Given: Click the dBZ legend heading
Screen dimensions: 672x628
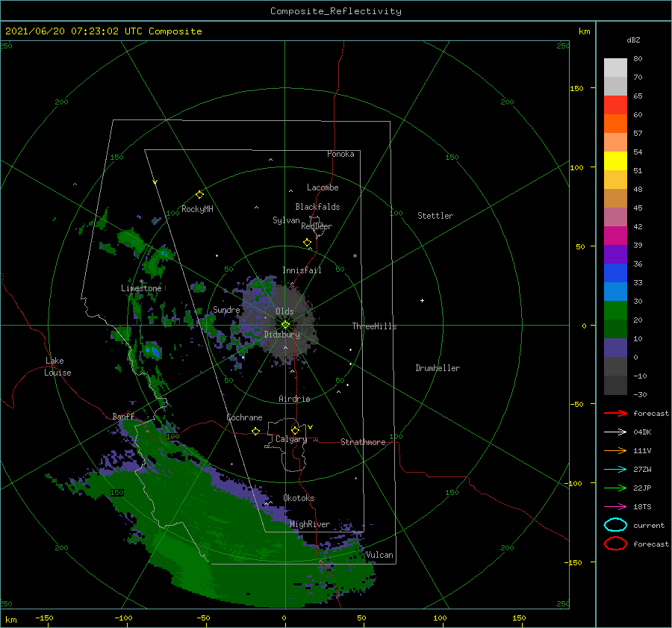Looking at the screenshot, I should tap(633, 40).
